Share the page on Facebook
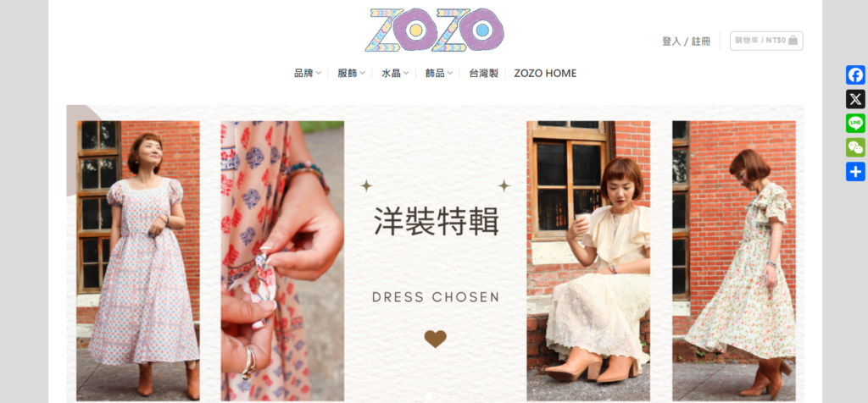The image size is (868, 403). (855, 75)
